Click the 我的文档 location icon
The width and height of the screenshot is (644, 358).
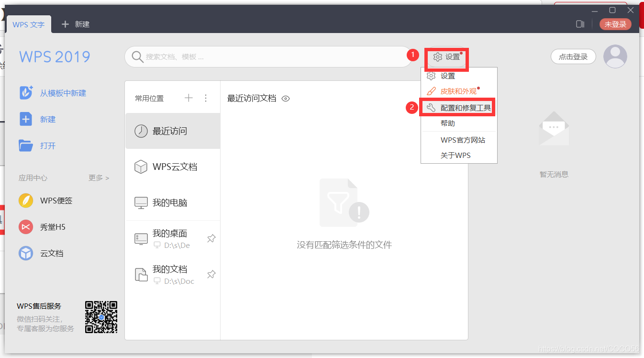point(141,274)
